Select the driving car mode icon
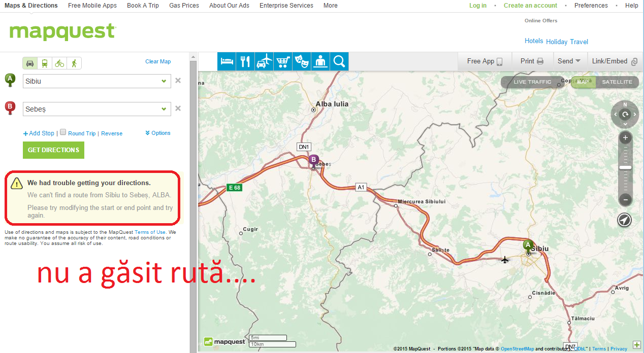644x353 pixels. (30, 63)
